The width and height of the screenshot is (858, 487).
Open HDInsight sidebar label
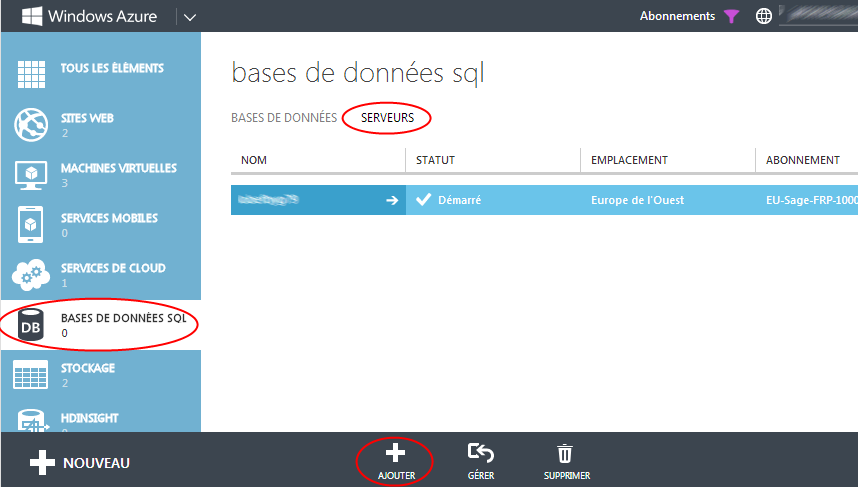coord(90,418)
